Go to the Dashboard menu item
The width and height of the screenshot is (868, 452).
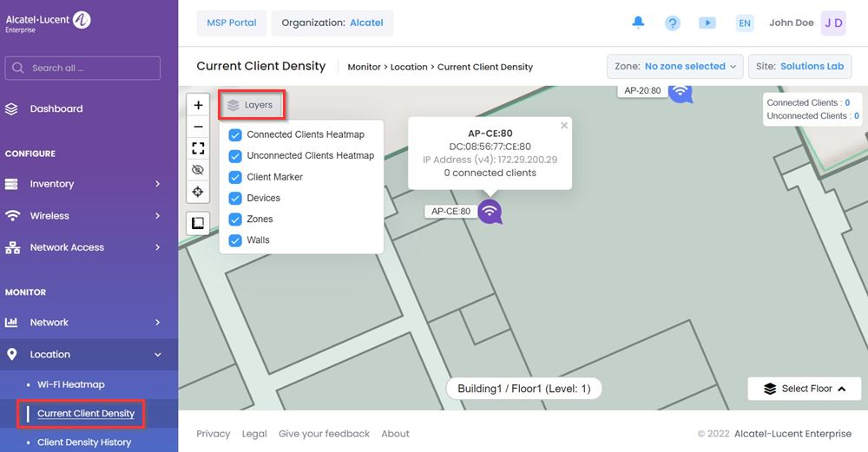(56, 109)
